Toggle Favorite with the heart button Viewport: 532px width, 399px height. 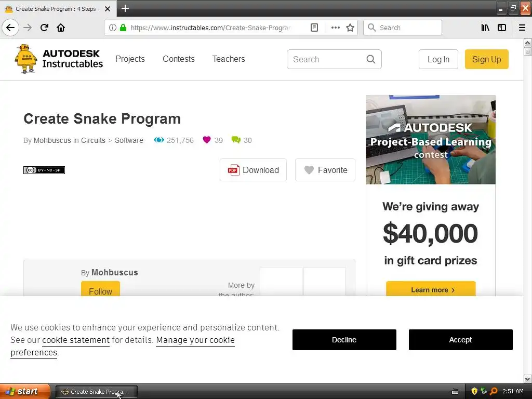click(325, 170)
